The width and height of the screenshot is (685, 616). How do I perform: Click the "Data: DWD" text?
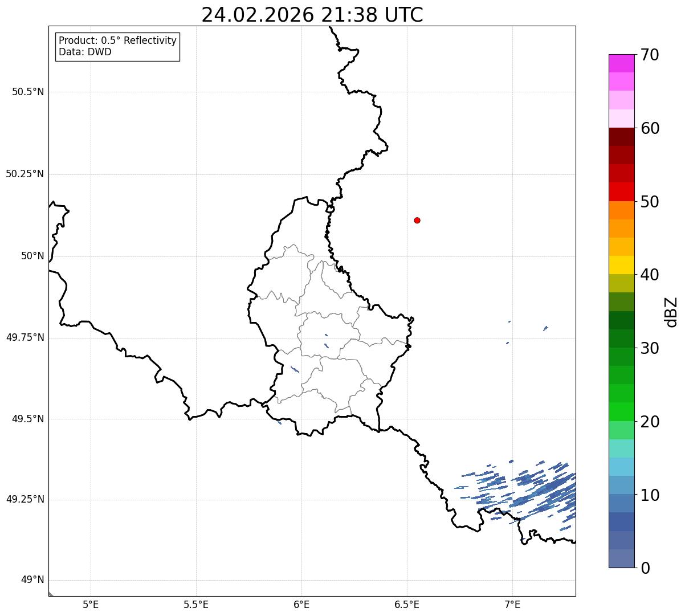pos(85,52)
